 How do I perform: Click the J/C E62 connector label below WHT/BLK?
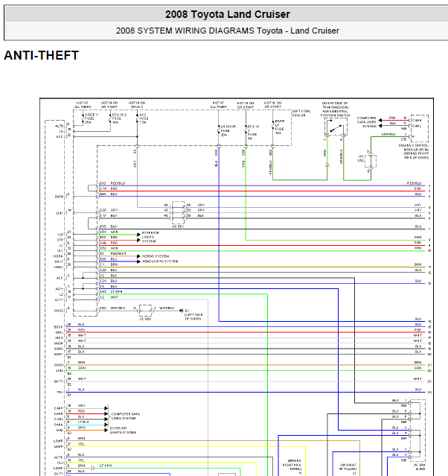click(145, 319)
